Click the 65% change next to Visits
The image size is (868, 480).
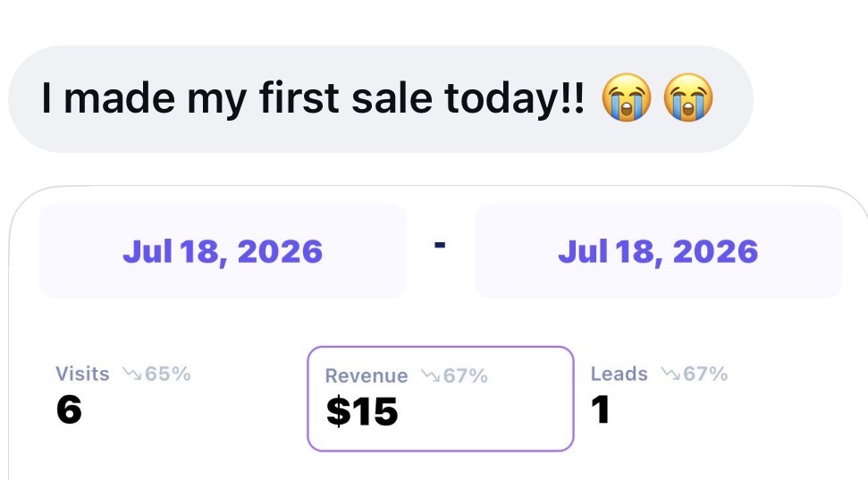coord(168,375)
